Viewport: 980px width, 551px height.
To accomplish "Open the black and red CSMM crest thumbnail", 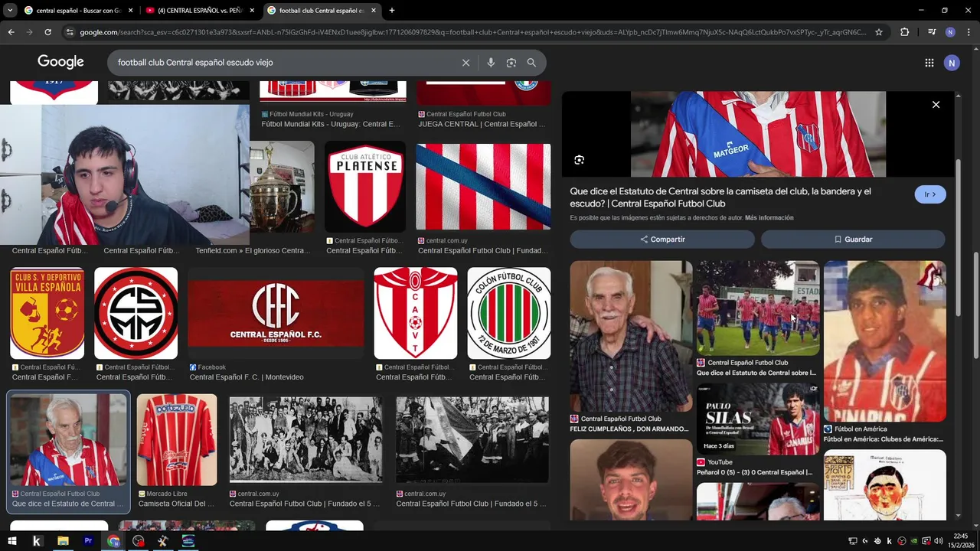I will 136,313.
